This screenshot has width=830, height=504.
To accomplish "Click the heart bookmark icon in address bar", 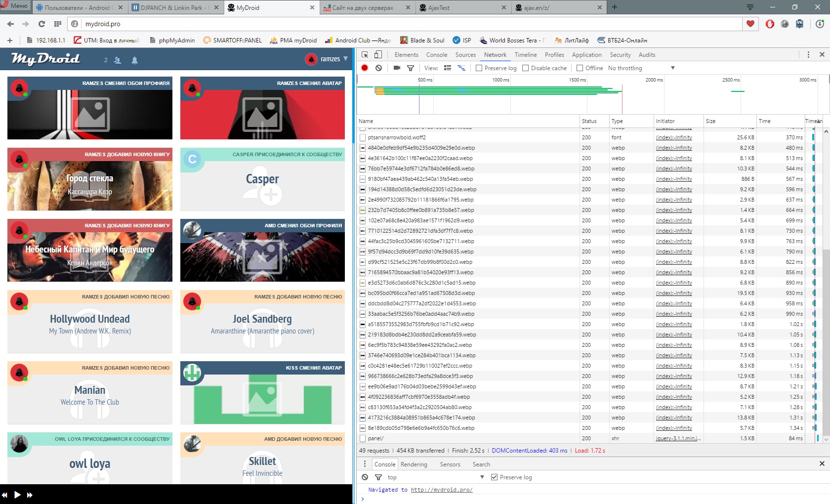I will tap(750, 24).
